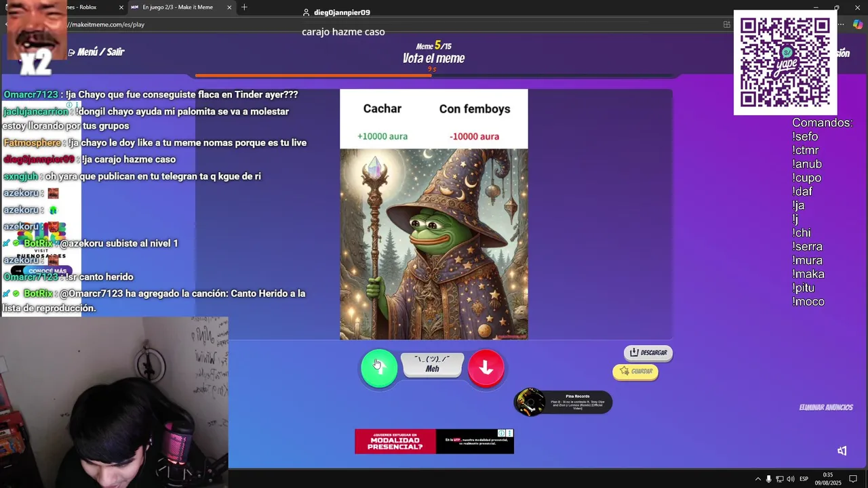Click the !mura command text
This screenshot has width=868, height=488.
click(807, 260)
